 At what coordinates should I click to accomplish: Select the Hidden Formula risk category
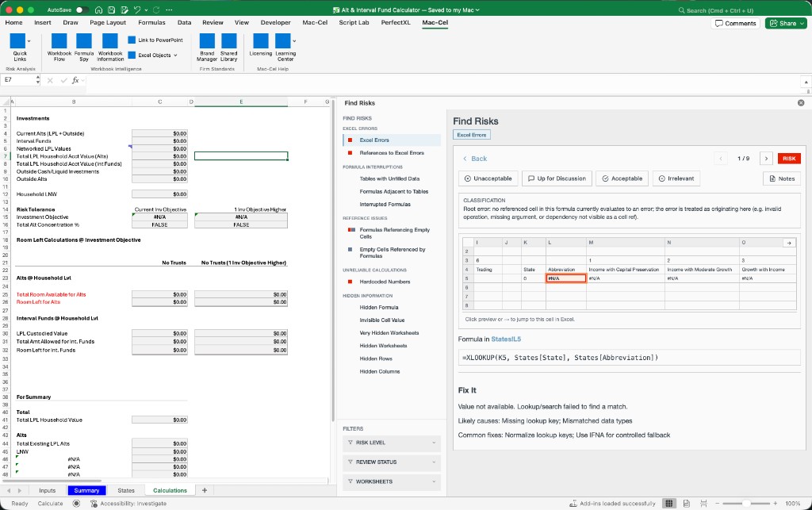(379, 308)
